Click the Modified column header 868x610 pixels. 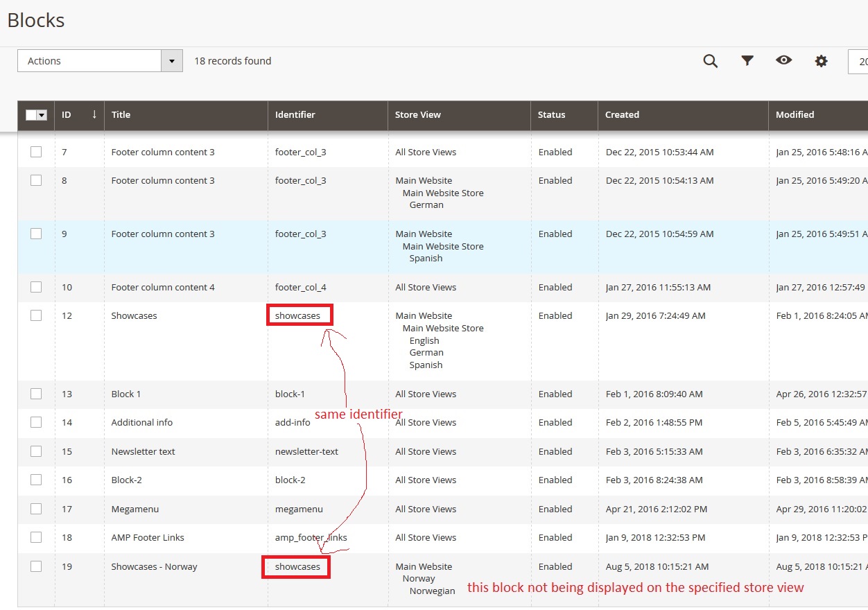[794, 115]
